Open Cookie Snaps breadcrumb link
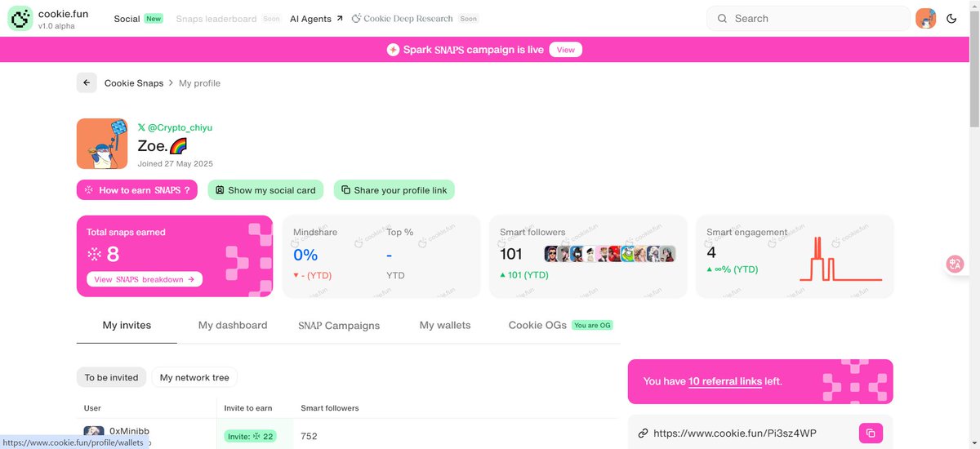 [x=134, y=83]
